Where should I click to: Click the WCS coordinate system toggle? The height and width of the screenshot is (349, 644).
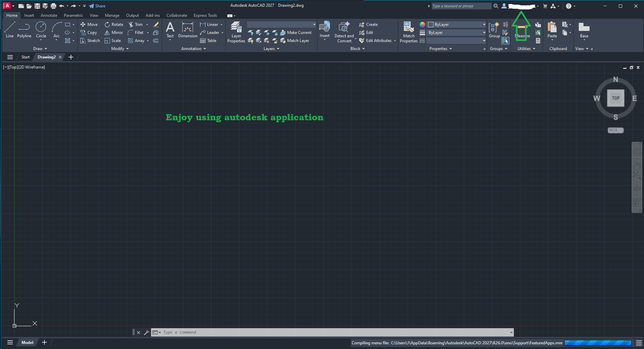point(615,130)
